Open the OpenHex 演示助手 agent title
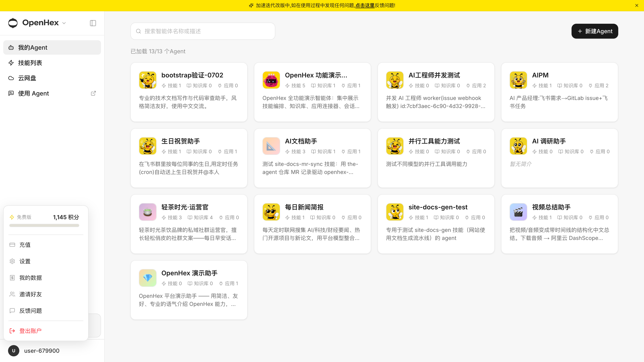The image size is (644, 362). coord(189,273)
